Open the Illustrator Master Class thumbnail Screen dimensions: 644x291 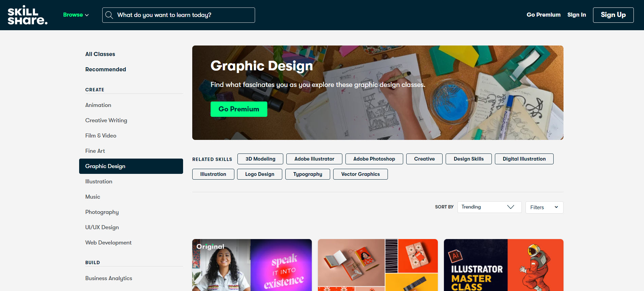pos(503,265)
